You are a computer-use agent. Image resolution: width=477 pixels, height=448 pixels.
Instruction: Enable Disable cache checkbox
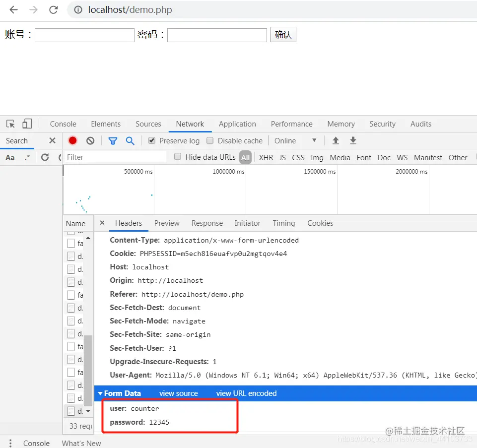point(210,140)
